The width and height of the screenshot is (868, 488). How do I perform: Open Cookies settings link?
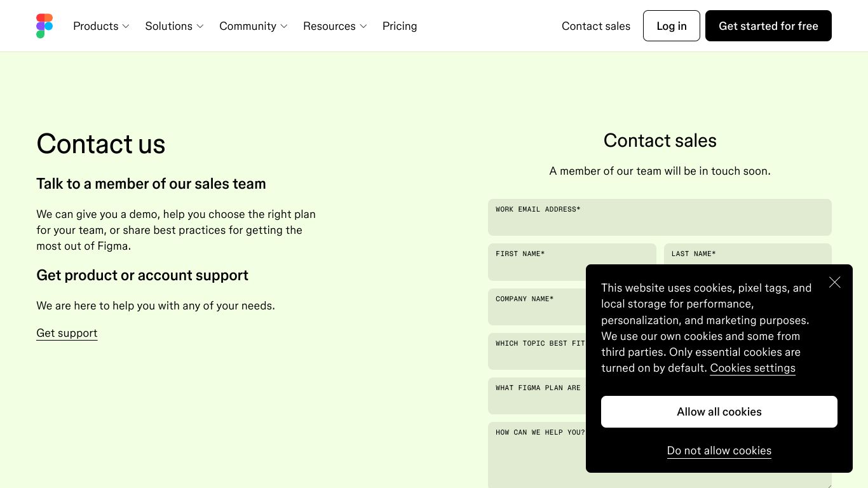tap(752, 368)
